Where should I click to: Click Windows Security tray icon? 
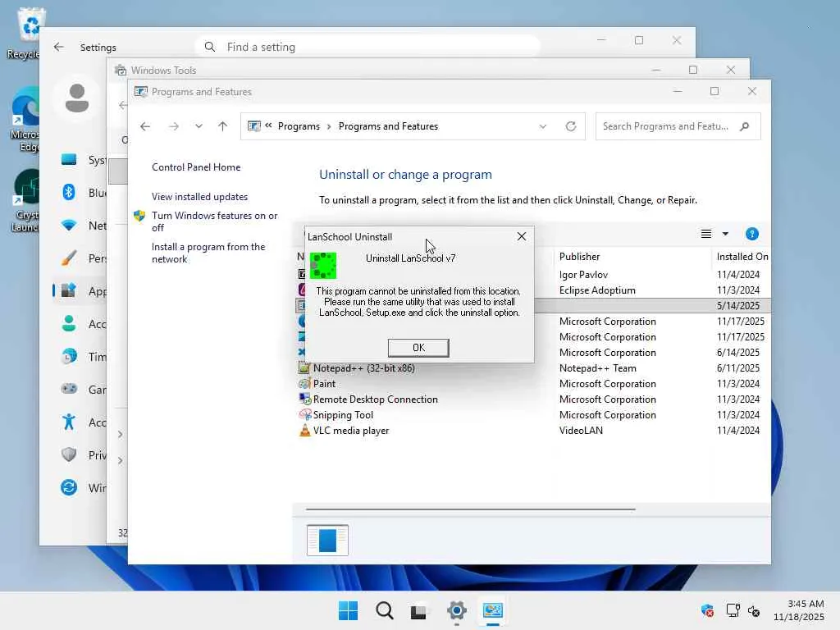pos(707,610)
